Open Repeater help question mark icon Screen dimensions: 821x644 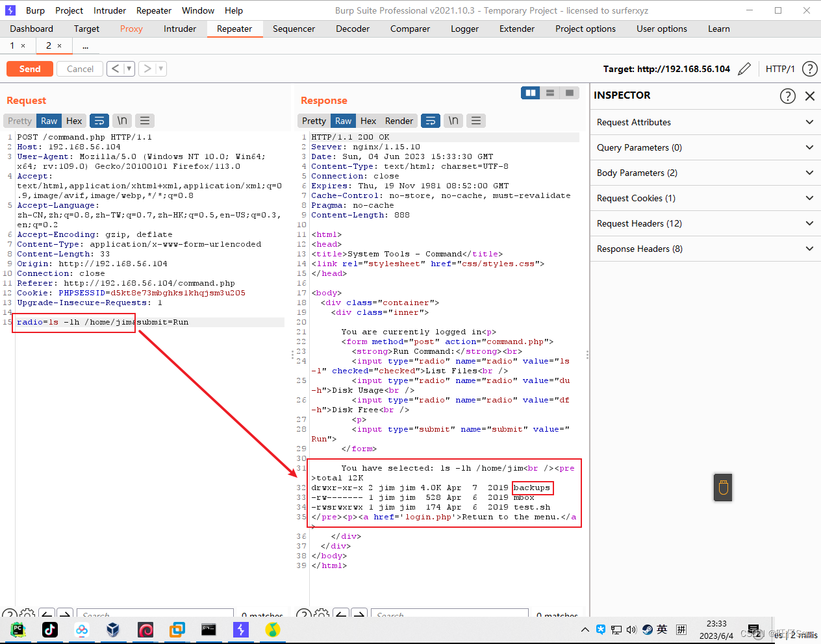(x=809, y=69)
